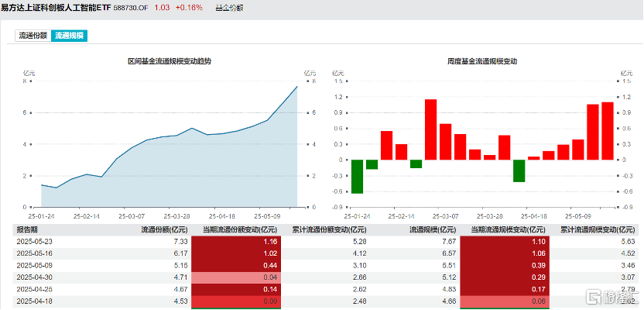Sort by 流通规模(亿元) column header
The width and height of the screenshot is (644, 310).
433,230
